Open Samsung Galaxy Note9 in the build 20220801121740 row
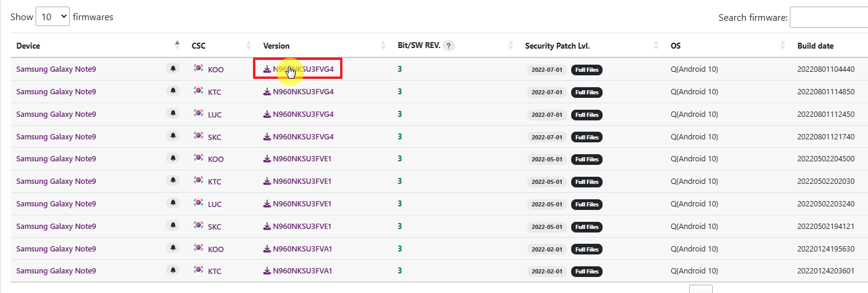868x293 pixels. (56, 136)
